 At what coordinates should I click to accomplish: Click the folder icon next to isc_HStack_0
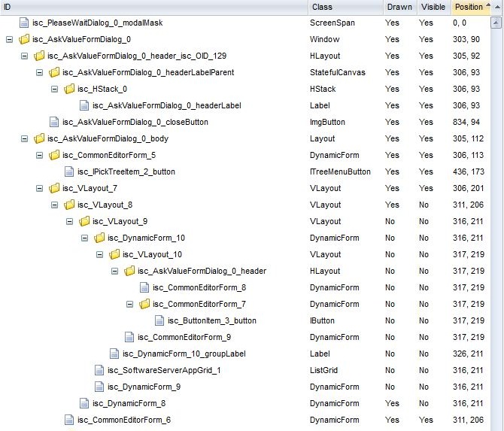pos(69,89)
